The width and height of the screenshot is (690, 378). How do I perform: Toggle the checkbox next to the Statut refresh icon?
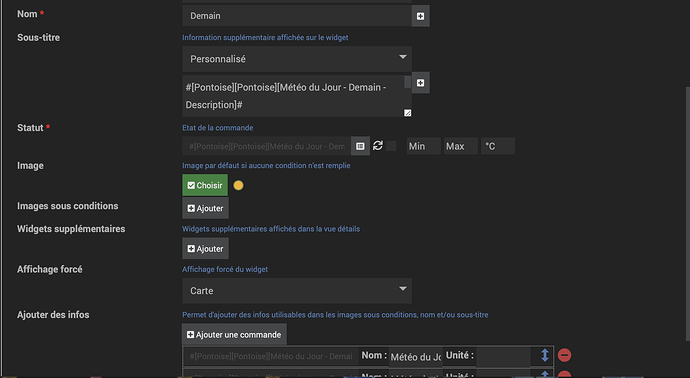391,146
